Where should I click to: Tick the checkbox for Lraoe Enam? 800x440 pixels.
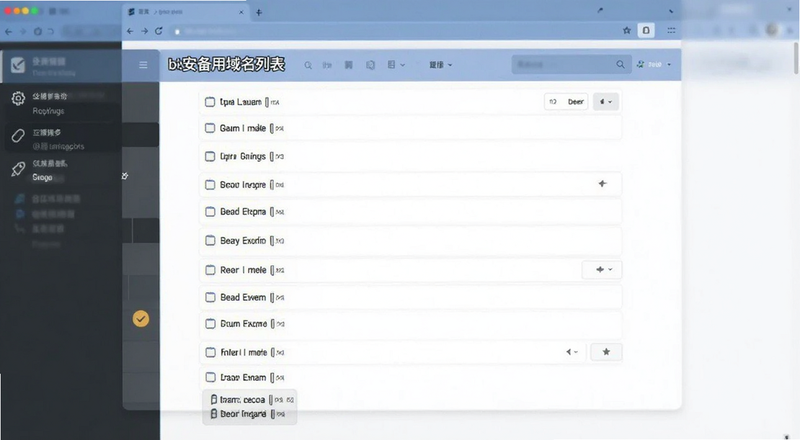pos(210,377)
